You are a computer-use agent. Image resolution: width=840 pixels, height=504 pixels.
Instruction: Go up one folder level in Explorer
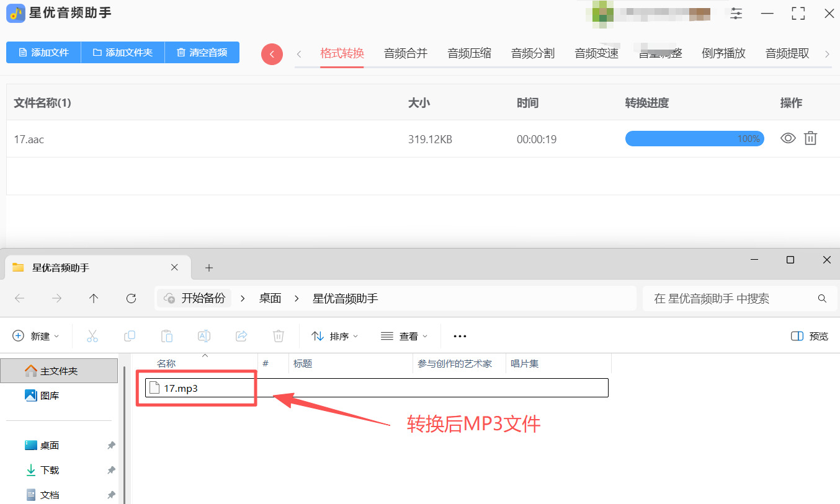click(x=94, y=298)
